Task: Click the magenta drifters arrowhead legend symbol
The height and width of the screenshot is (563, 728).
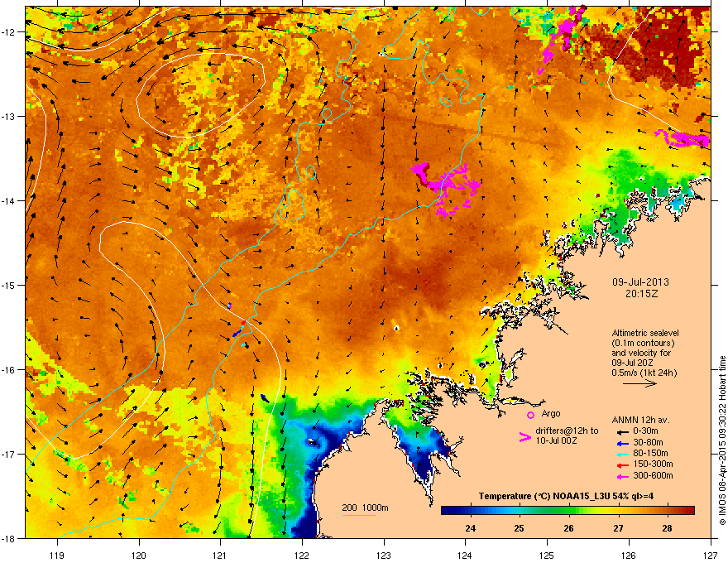Action: (x=524, y=437)
